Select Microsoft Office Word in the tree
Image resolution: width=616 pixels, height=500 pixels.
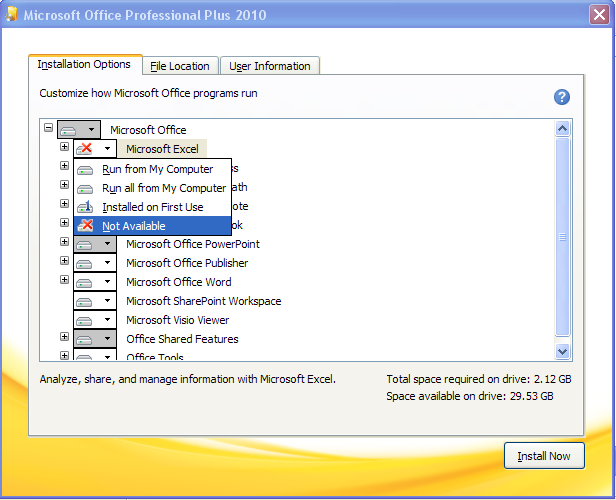point(179,282)
